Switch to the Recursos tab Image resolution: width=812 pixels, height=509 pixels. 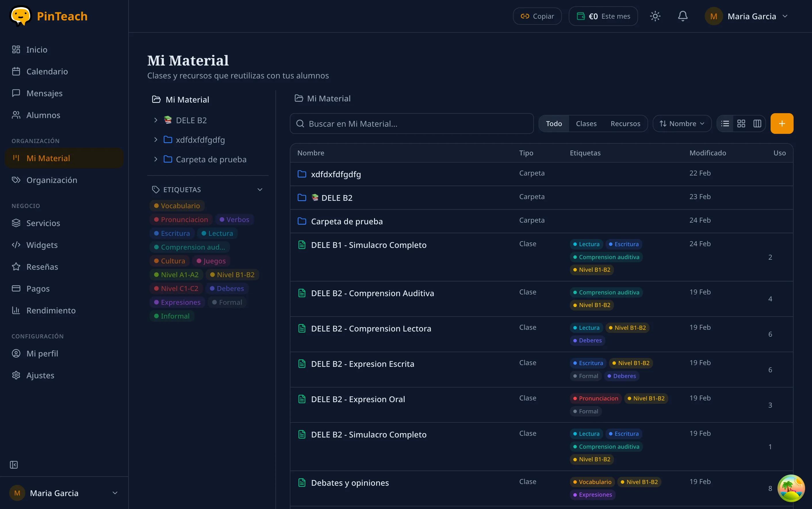(x=625, y=123)
